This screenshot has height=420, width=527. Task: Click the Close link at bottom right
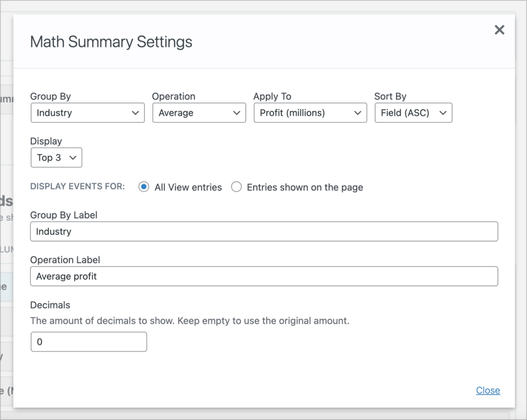click(488, 391)
